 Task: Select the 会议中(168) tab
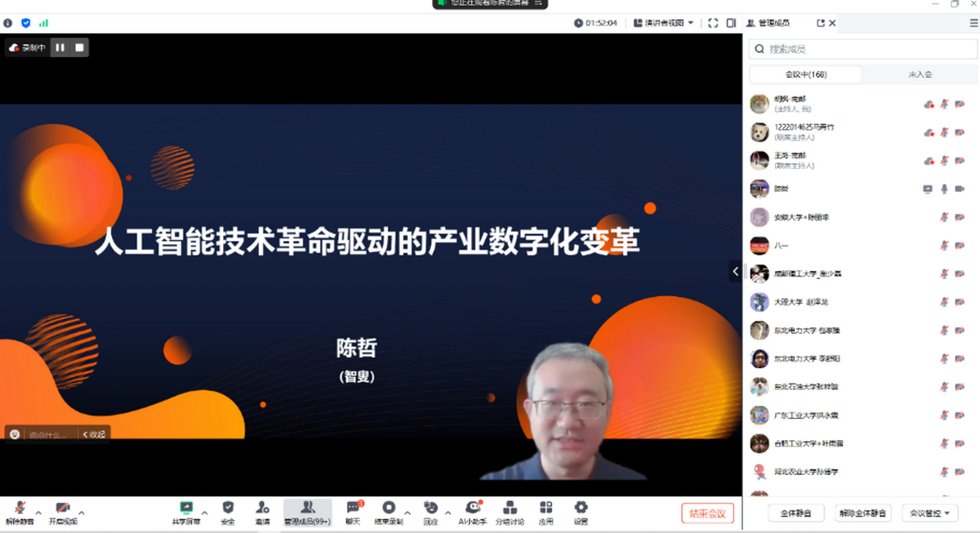(805, 74)
